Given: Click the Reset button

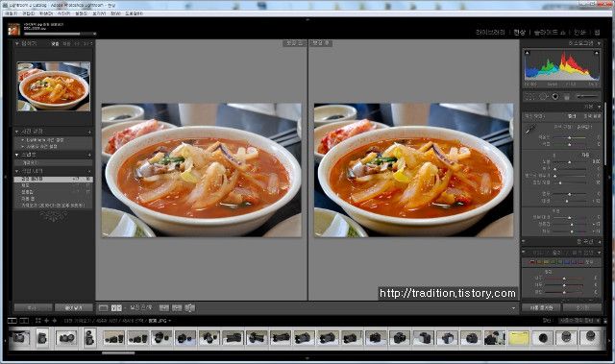Looking at the screenshot, I should coord(582,307).
